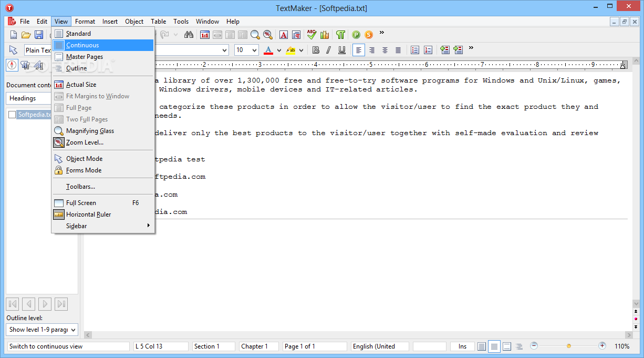Screen dimensions: 644x358
Task: Open the paragraph formatting toolbar icon
Action: tap(296, 35)
